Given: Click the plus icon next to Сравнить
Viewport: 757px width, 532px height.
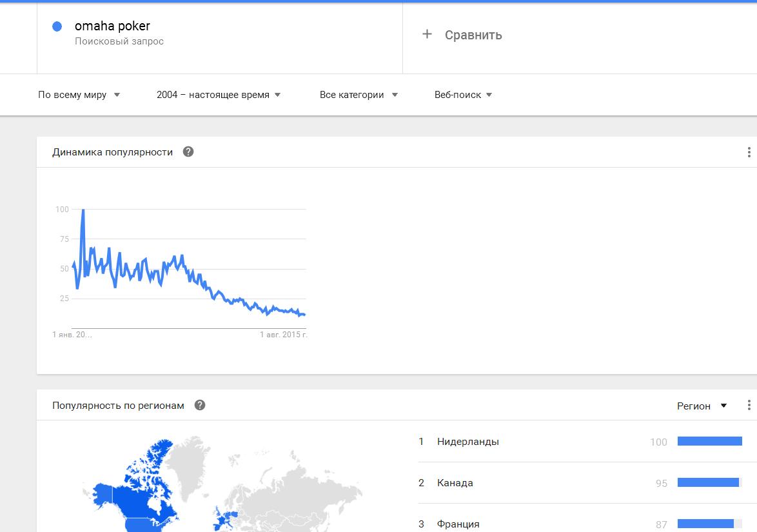Looking at the screenshot, I should pyautogui.click(x=427, y=34).
